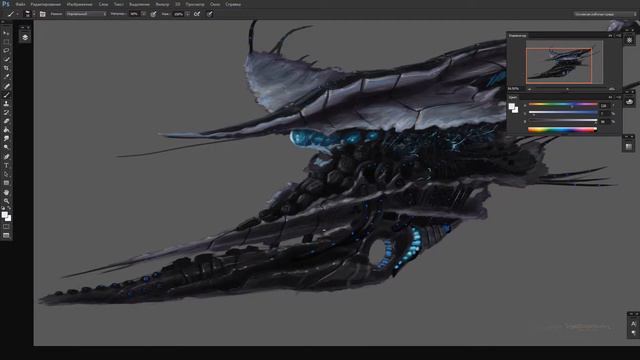The width and height of the screenshot is (640, 360).
Task: Select the Lasso tool
Action: [x=6, y=51]
